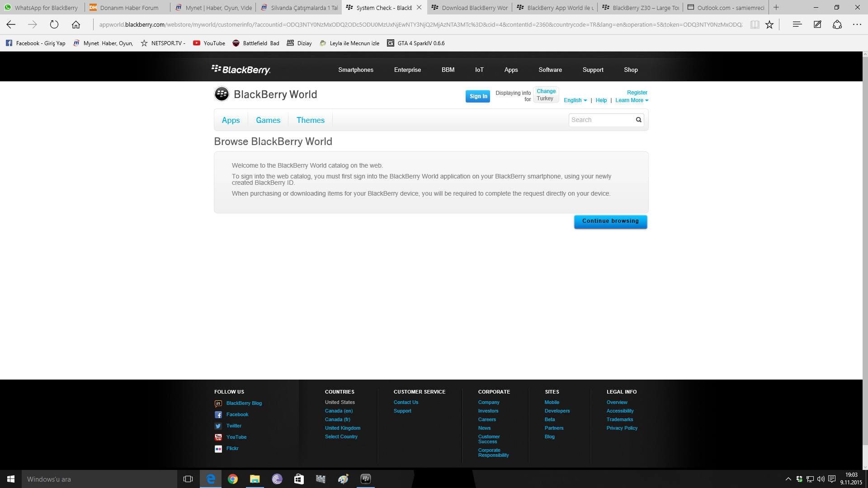
Task: Open Shop in top navigation
Action: tap(631, 70)
